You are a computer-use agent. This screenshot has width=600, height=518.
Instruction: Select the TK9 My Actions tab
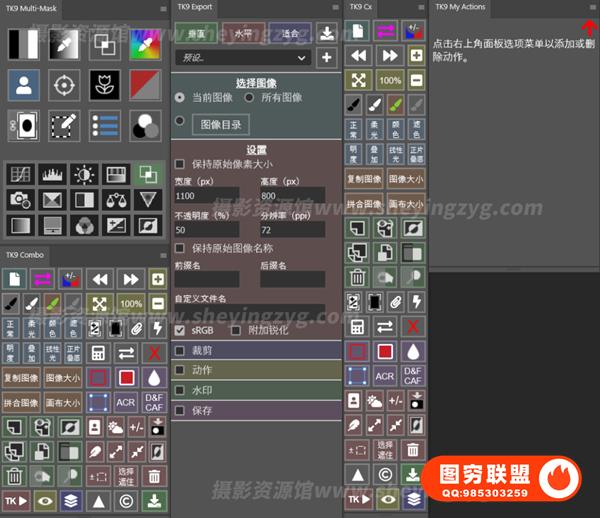(x=462, y=7)
